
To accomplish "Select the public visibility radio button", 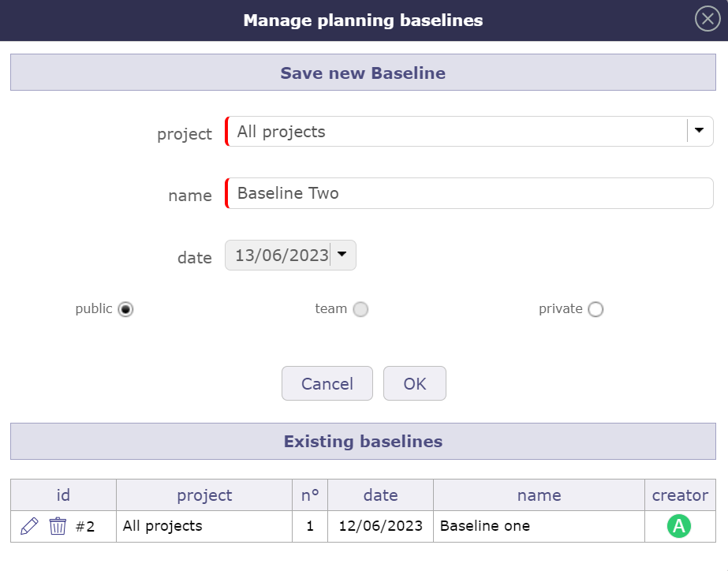I will coord(125,309).
